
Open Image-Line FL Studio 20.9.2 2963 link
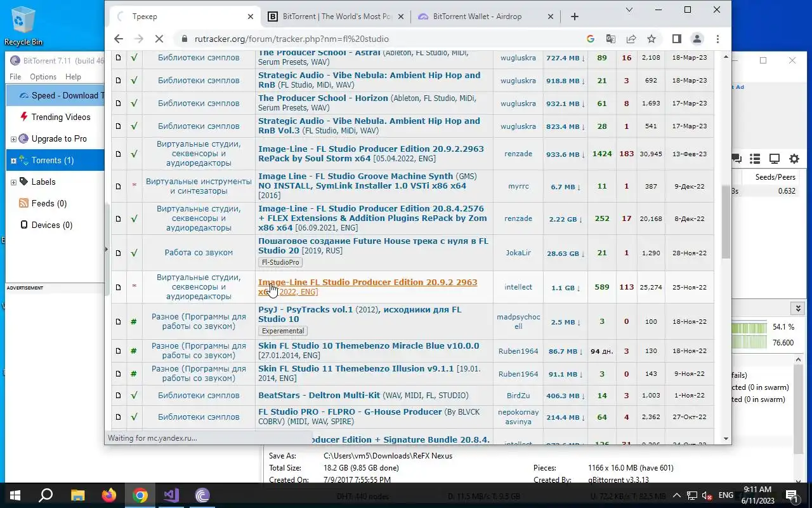[367, 287]
